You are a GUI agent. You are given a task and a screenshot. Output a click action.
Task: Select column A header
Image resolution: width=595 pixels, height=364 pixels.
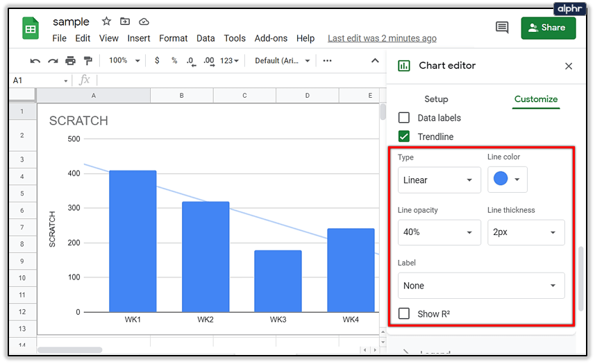click(x=93, y=96)
